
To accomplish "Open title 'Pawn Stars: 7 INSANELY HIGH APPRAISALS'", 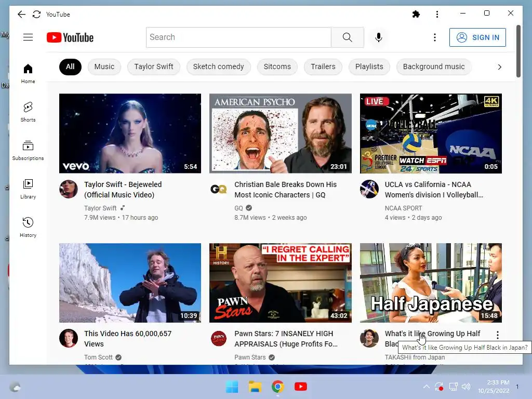I will pos(286,339).
